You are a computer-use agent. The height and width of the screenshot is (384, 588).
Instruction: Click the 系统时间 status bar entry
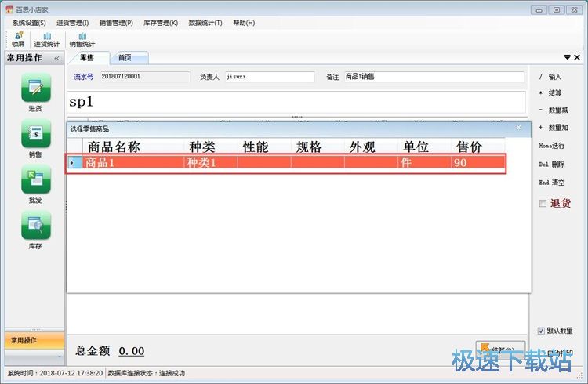tap(55, 373)
